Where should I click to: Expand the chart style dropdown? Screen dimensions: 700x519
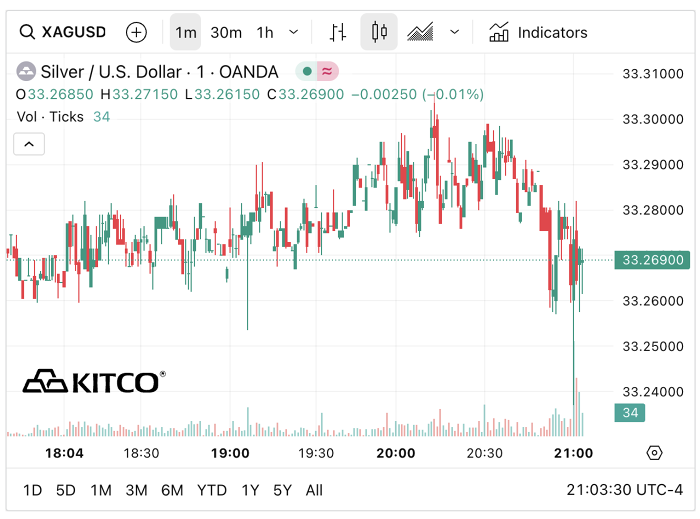pos(454,32)
